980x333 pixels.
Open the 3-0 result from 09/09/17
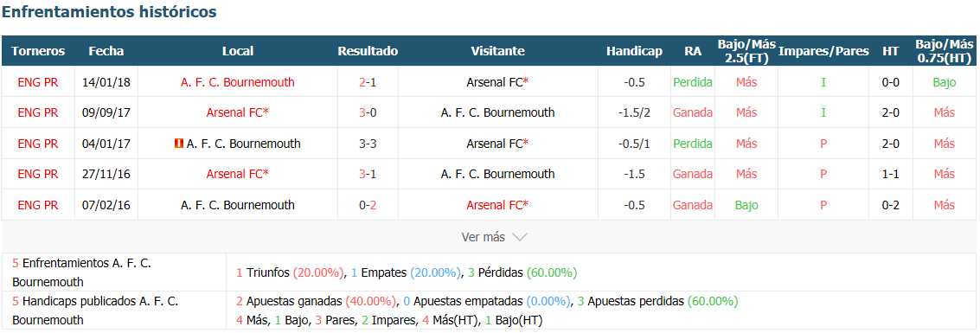pyautogui.click(x=368, y=112)
